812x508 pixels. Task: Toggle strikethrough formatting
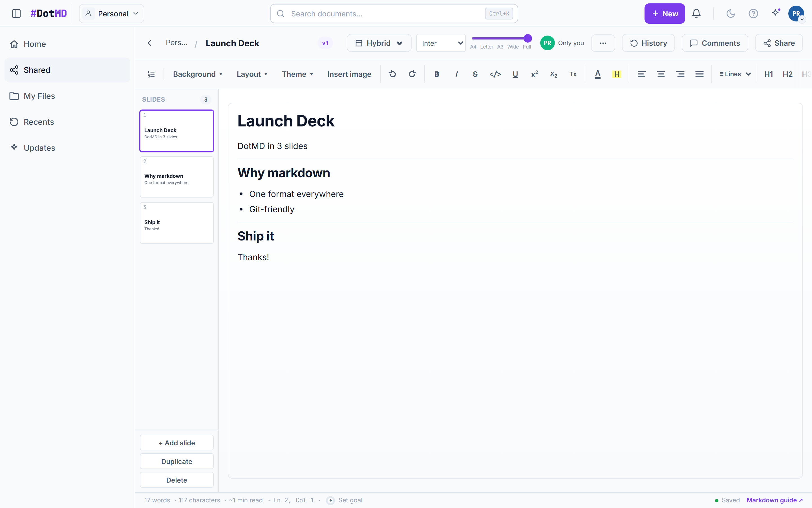(x=475, y=74)
